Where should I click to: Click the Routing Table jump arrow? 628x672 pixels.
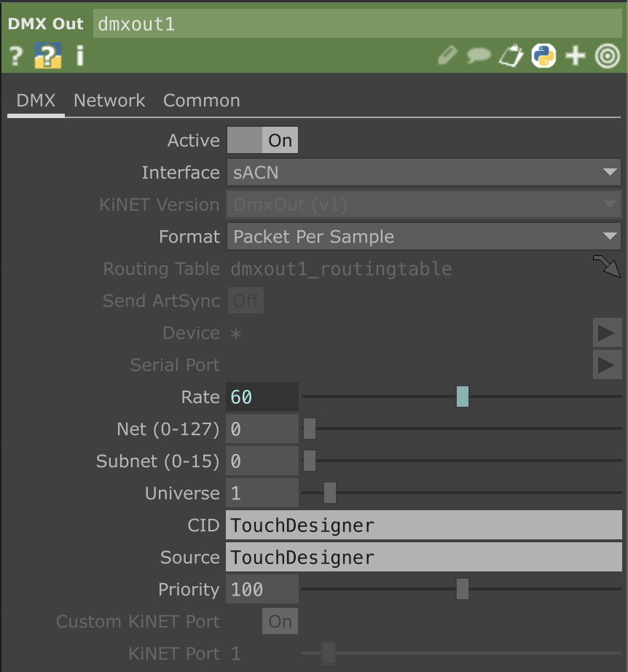tap(606, 267)
